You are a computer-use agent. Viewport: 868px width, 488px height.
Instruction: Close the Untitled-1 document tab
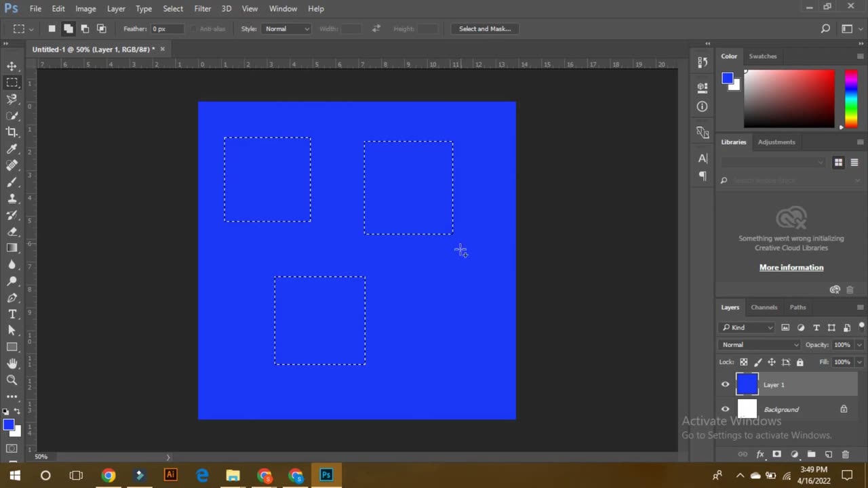(162, 49)
